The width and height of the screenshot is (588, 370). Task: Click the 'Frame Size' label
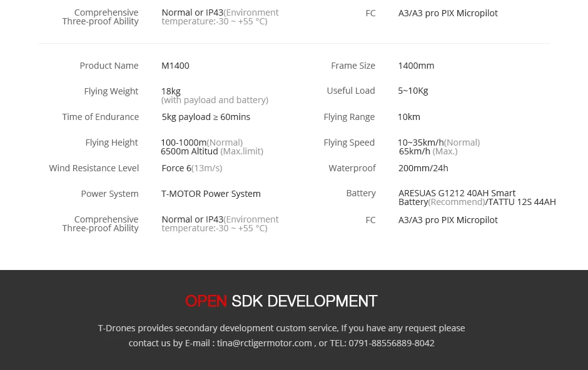click(353, 66)
